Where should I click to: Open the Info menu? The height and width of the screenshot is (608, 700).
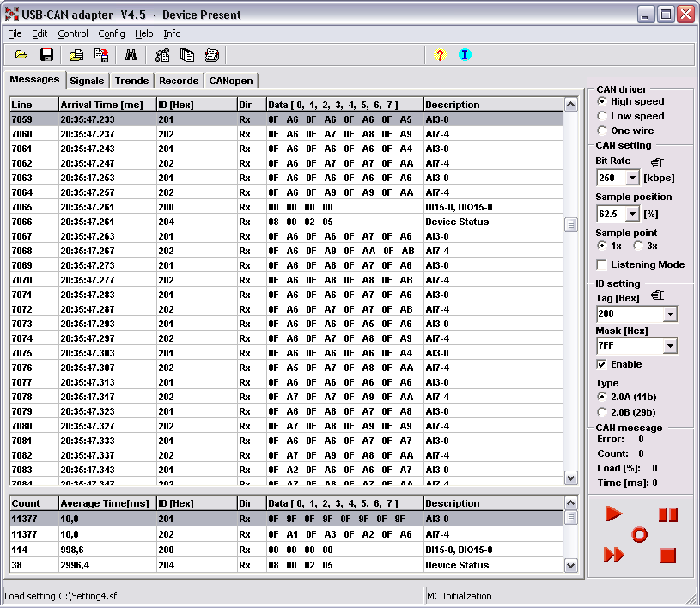[x=172, y=33]
